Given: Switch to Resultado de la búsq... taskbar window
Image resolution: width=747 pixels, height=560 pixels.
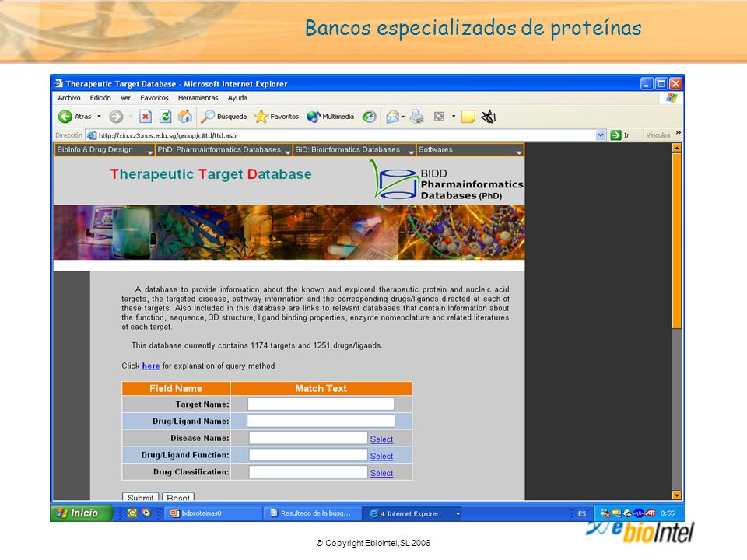Looking at the screenshot, I should coord(311,513).
